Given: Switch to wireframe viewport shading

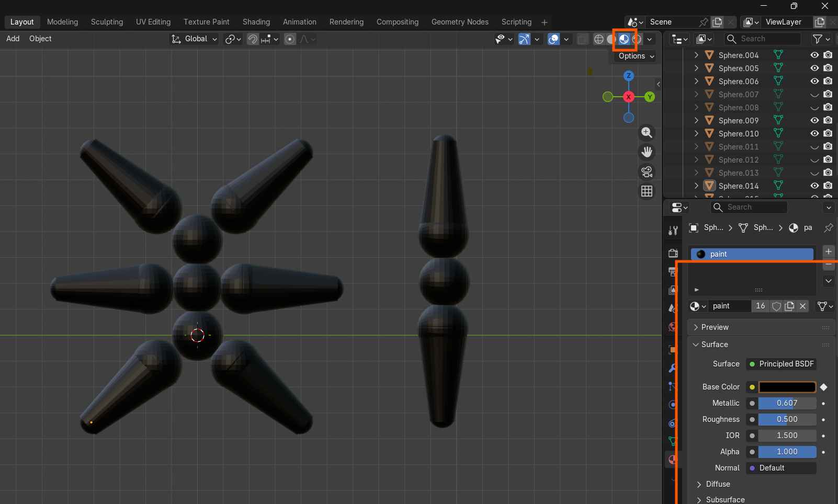Looking at the screenshot, I should (x=599, y=39).
